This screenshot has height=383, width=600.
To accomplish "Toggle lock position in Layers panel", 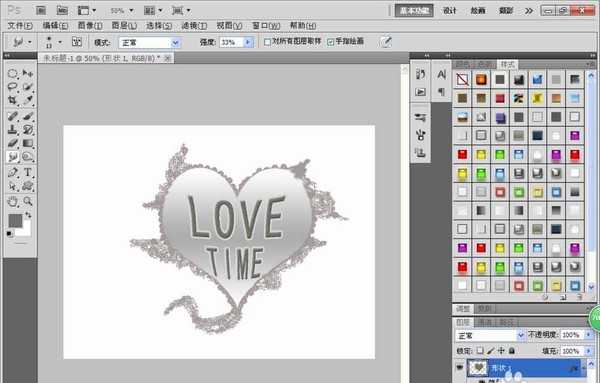I will (501, 350).
